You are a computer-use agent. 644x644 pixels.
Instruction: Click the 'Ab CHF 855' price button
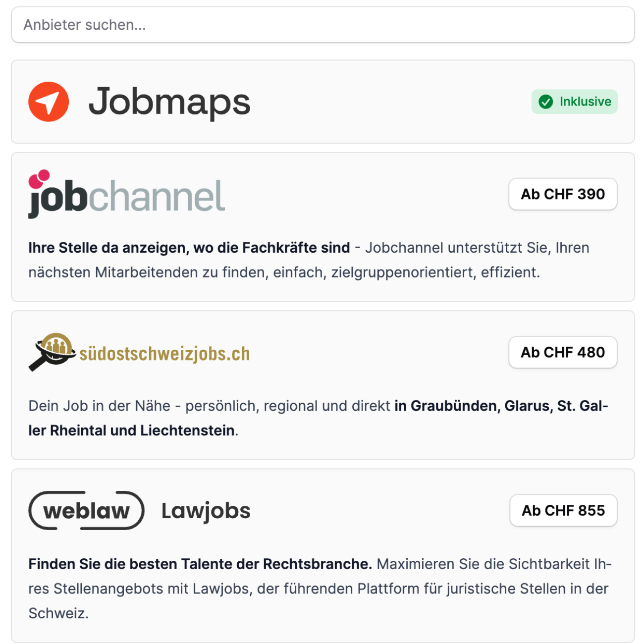tap(563, 510)
